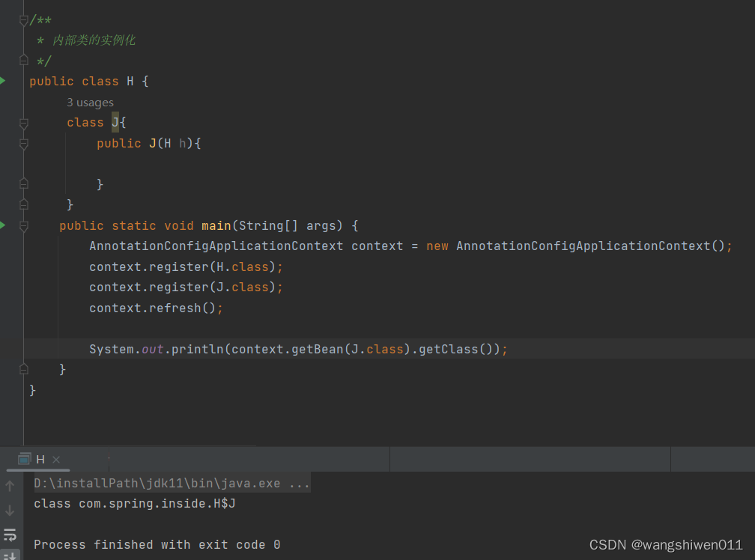Click the class com.spring.inside.H$J output

pos(134,503)
